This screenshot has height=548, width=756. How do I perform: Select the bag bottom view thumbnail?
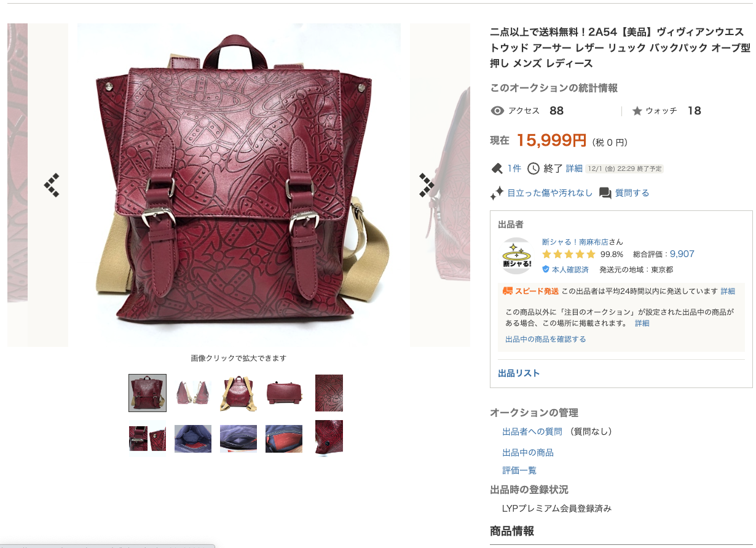pos(284,393)
